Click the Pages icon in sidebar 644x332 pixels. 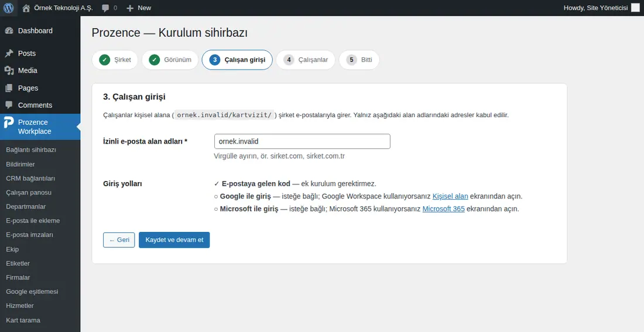(x=9, y=88)
